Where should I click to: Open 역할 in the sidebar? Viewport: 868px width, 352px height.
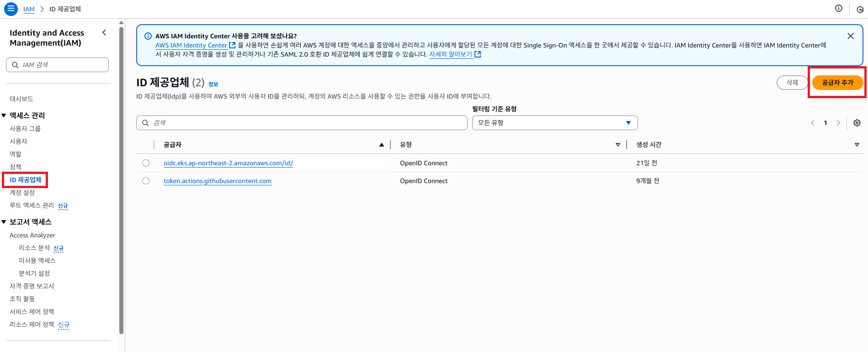tap(16, 154)
